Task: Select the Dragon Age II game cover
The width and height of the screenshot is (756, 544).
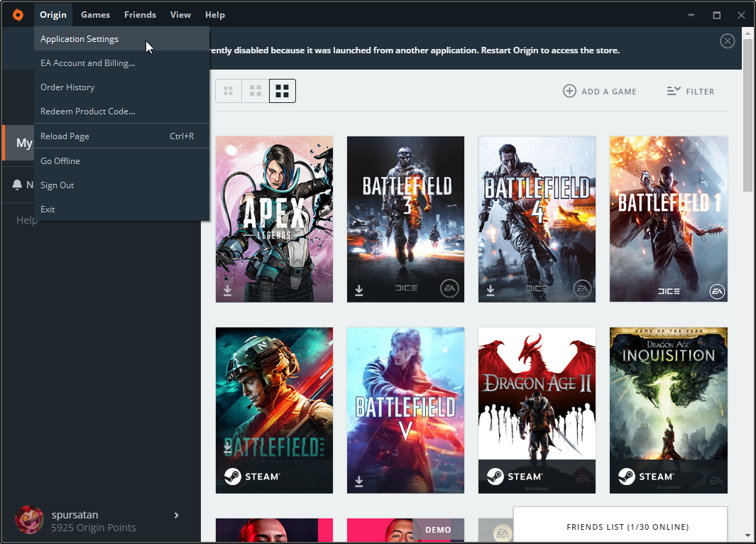Action: coord(537,410)
